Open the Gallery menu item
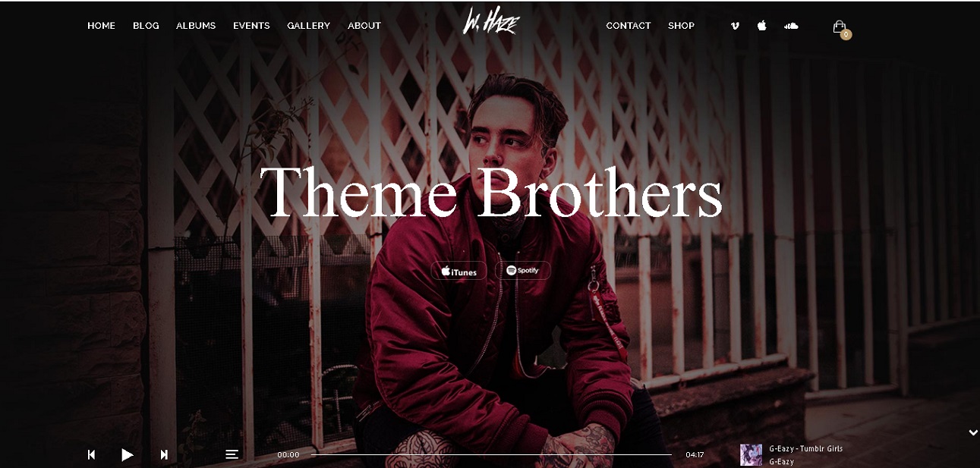This screenshot has width=980, height=468. tap(308, 26)
